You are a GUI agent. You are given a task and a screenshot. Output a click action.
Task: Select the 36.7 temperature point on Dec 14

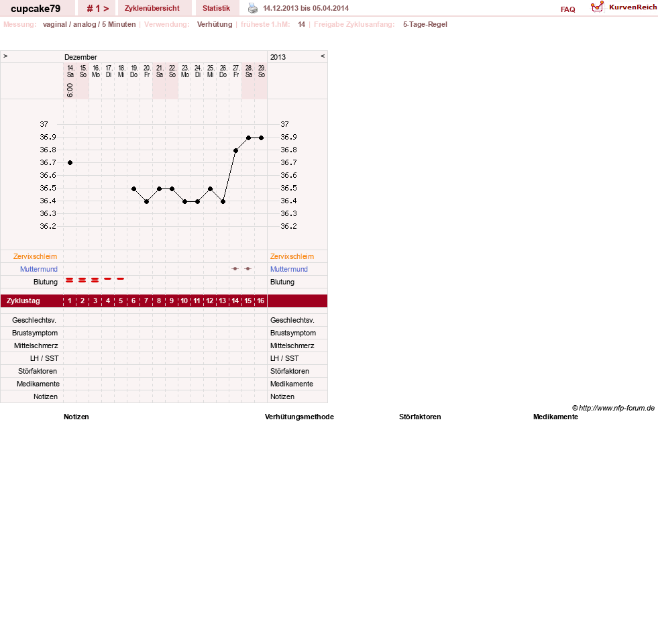point(70,163)
